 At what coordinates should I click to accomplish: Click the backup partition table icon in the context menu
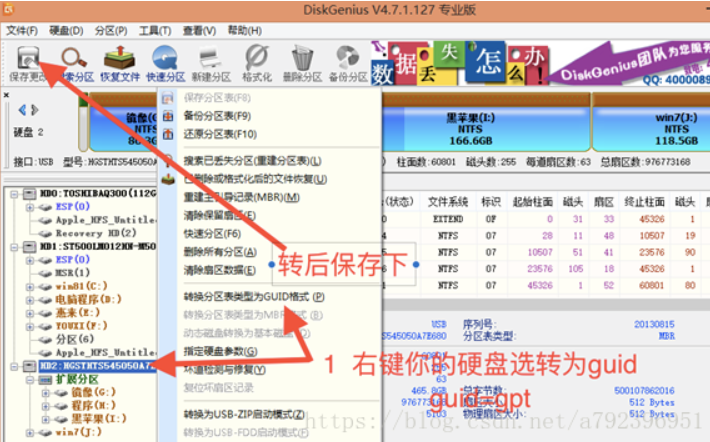click(168, 116)
